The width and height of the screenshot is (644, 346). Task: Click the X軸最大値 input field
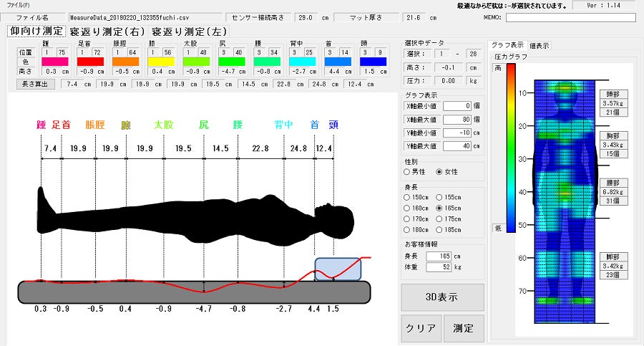[x=457, y=118]
